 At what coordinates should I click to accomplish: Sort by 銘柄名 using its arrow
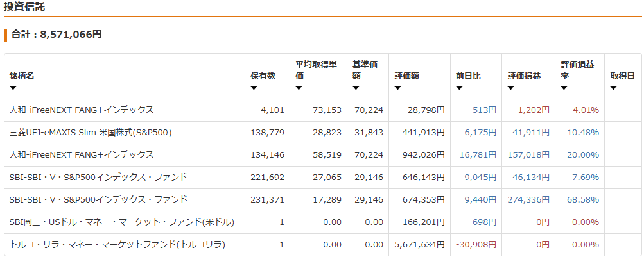coord(13,88)
